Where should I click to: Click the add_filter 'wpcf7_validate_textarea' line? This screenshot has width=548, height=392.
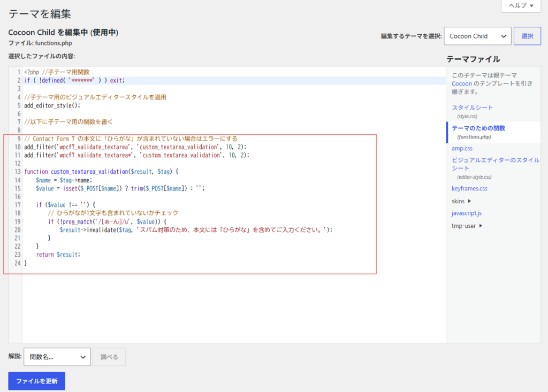(135, 147)
